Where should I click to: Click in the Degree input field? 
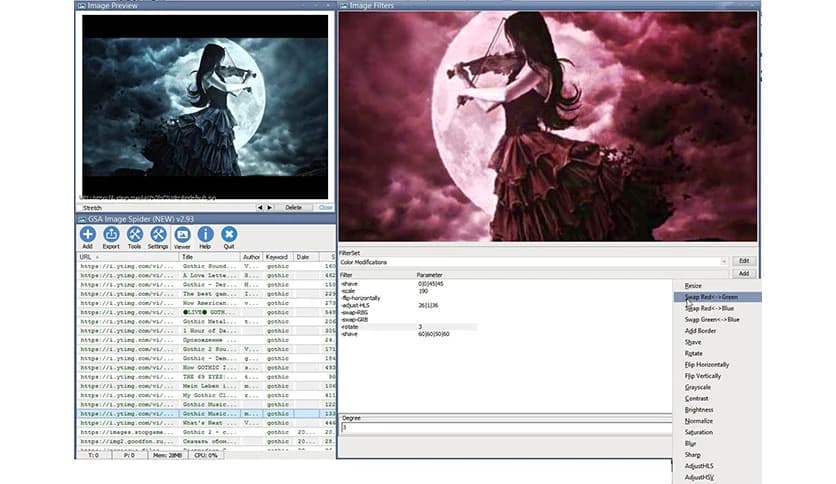coord(505,427)
